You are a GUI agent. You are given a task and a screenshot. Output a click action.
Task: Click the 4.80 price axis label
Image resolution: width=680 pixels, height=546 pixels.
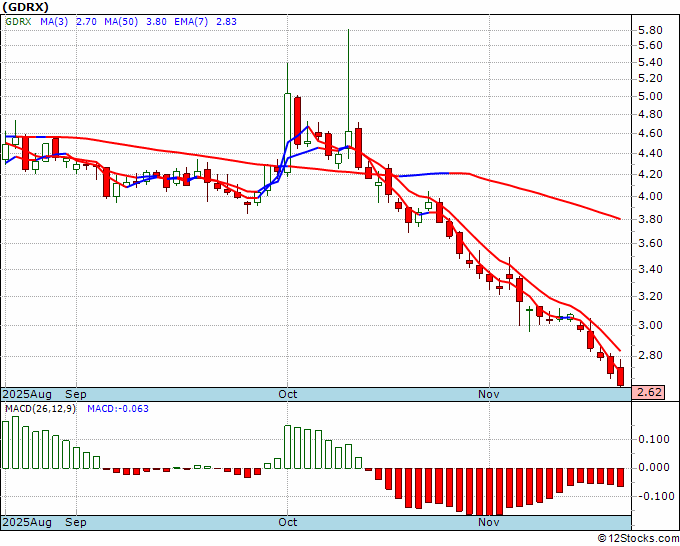(650, 114)
